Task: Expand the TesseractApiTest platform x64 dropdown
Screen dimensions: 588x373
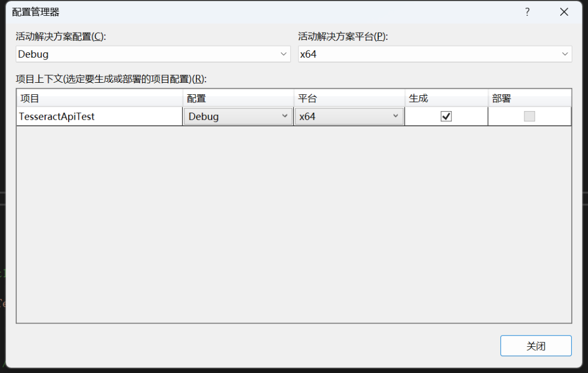Action: (349, 117)
